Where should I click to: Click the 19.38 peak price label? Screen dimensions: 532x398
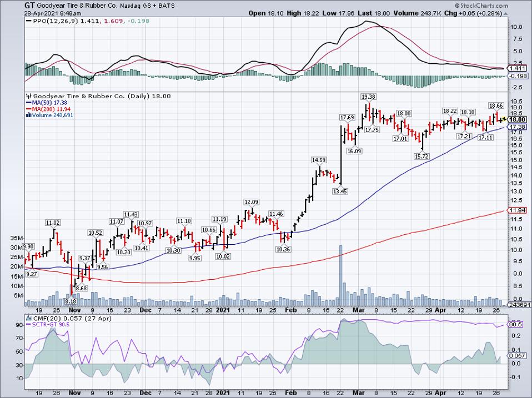click(368, 97)
